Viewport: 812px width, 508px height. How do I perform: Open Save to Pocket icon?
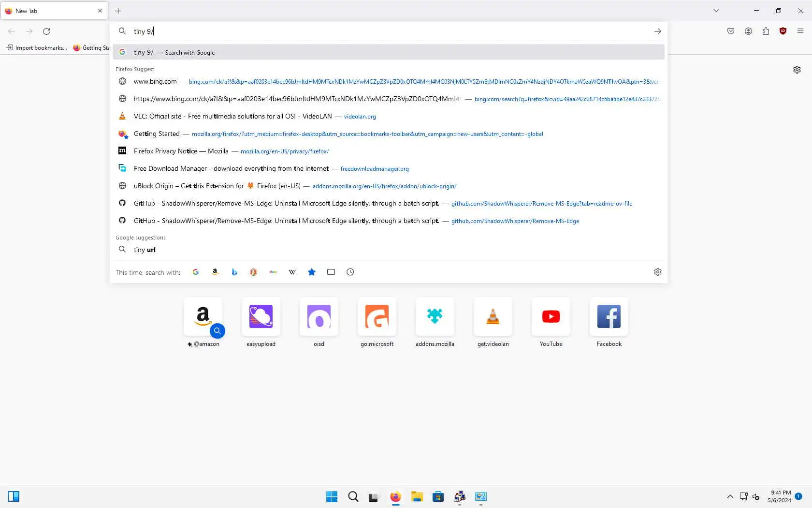pyautogui.click(x=731, y=31)
